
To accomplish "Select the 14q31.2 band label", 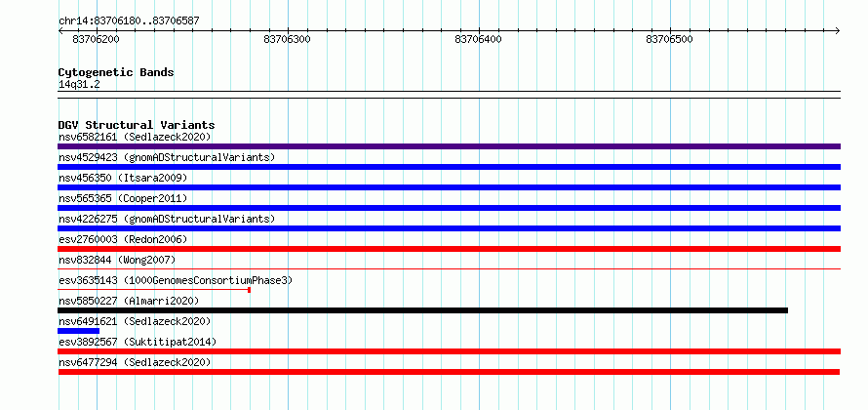I will [x=79, y=85].
